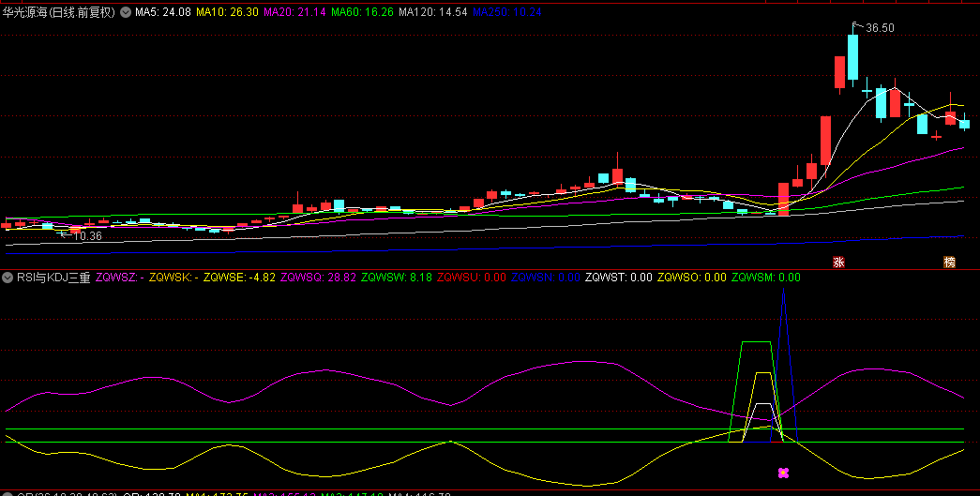Select the ZQWSE: -4.82 indicator value
This screenshot has width=980, height=496.
click(x=239, y=278)
